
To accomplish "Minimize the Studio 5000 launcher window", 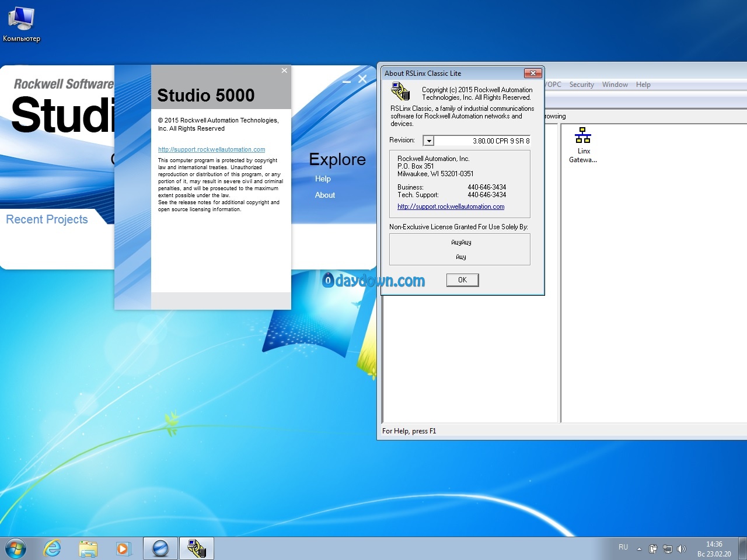I will tap(347, 82).
